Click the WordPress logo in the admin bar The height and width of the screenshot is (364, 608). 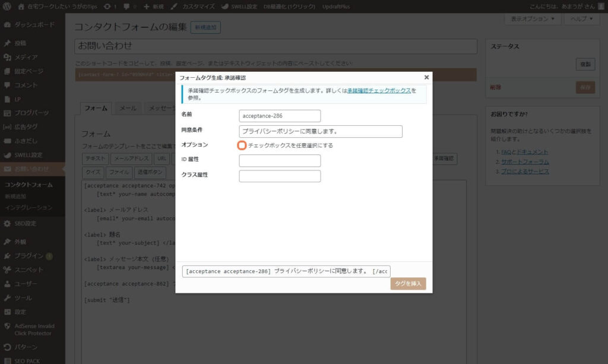pos(7,6)
